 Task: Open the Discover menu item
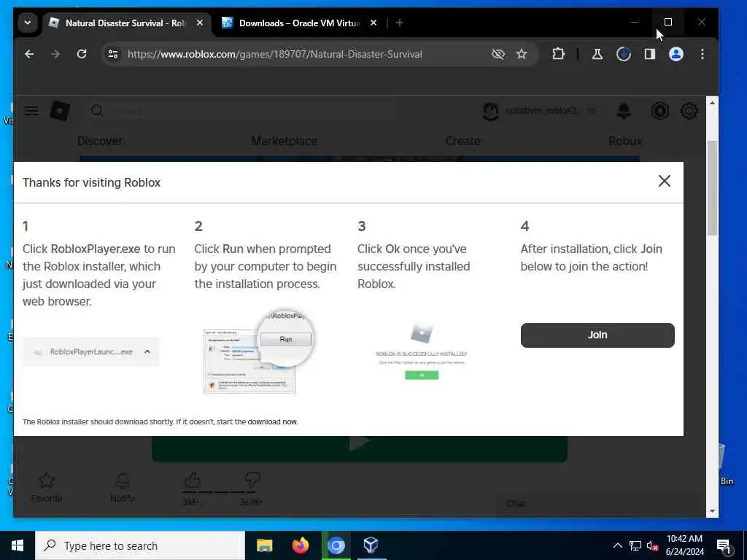point(100,141)
